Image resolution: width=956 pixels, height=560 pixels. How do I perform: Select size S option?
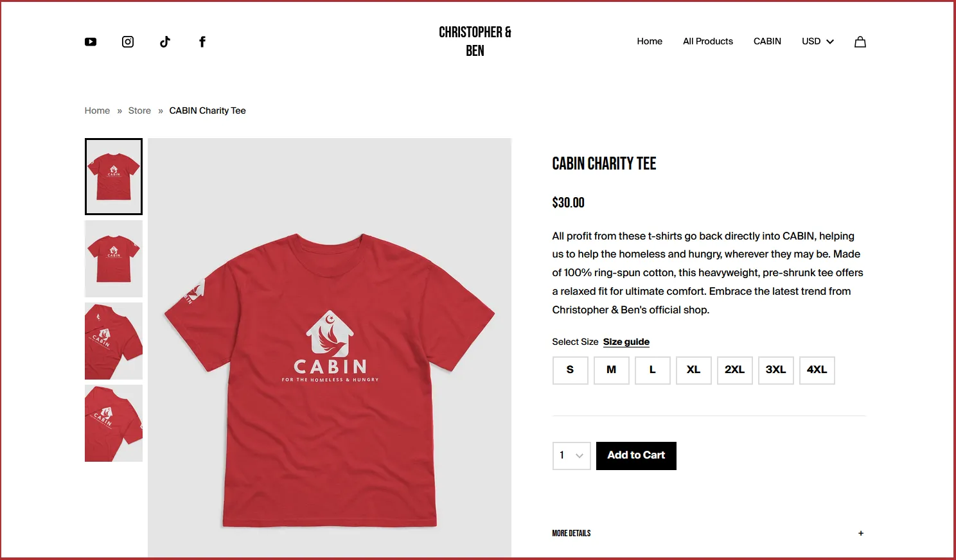click(x=571, y=371)
